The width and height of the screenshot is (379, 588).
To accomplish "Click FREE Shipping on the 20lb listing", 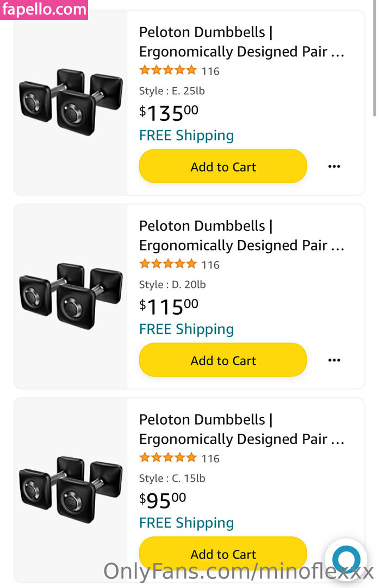I will 187,329.
